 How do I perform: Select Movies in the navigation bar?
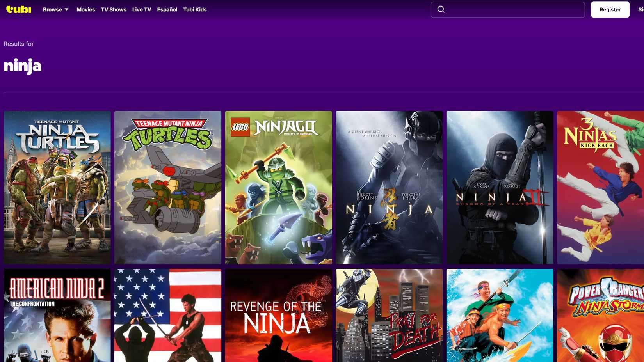(85, 9)
